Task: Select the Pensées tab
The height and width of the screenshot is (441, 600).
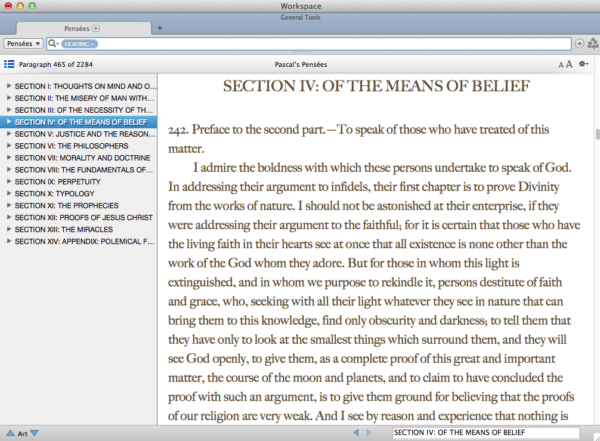Action: point(83,28)
